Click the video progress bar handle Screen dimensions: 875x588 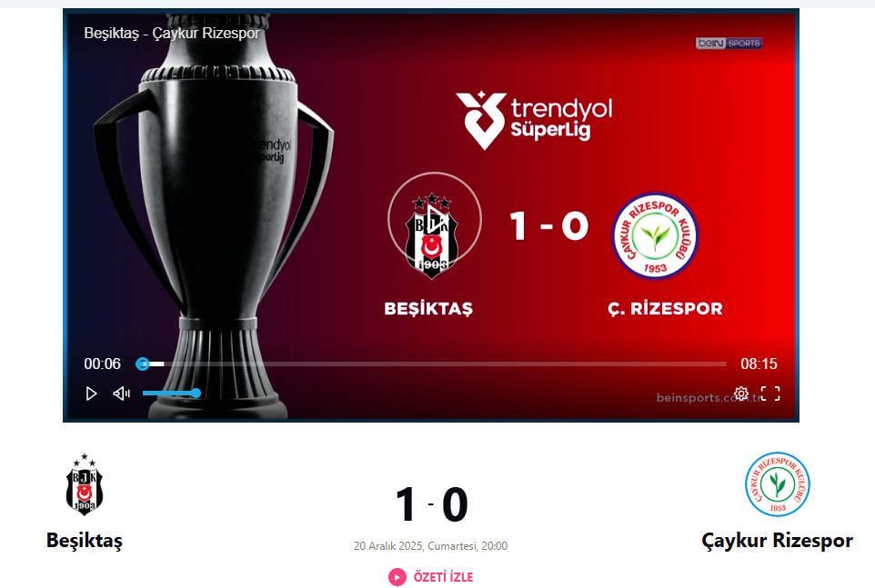143,364
